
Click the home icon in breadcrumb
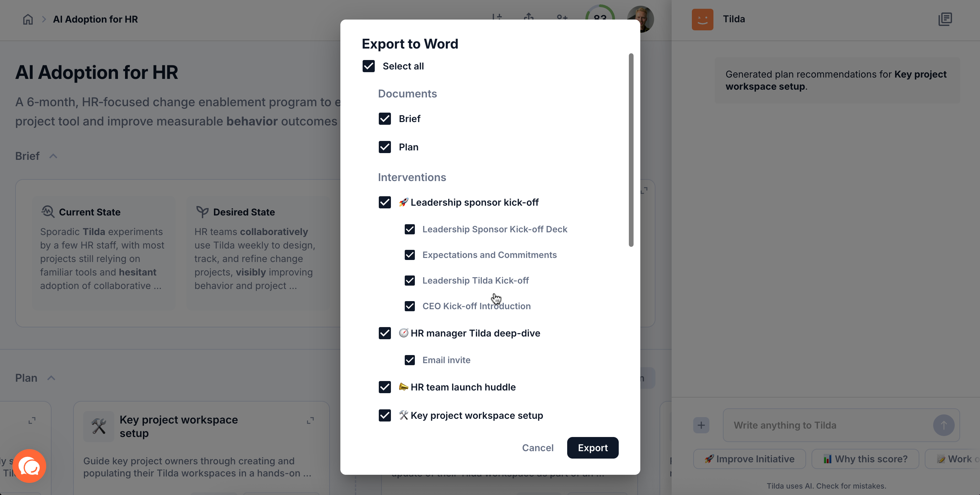pos(28,19)
